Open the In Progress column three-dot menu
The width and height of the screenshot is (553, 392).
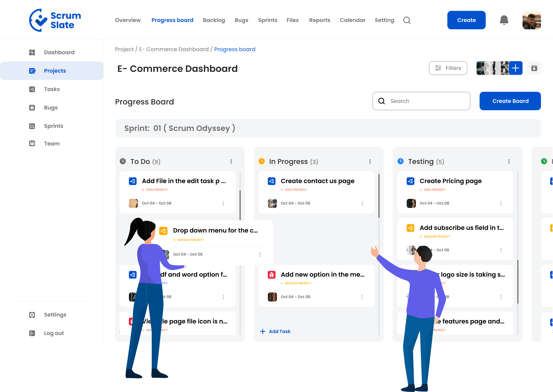(x=370, y=162)
